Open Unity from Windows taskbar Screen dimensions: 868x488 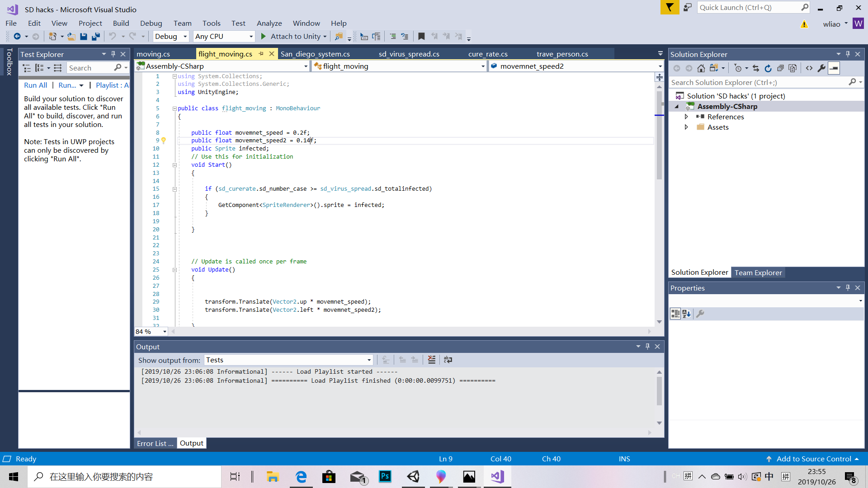pyautogui.click(x=413, y=477)
